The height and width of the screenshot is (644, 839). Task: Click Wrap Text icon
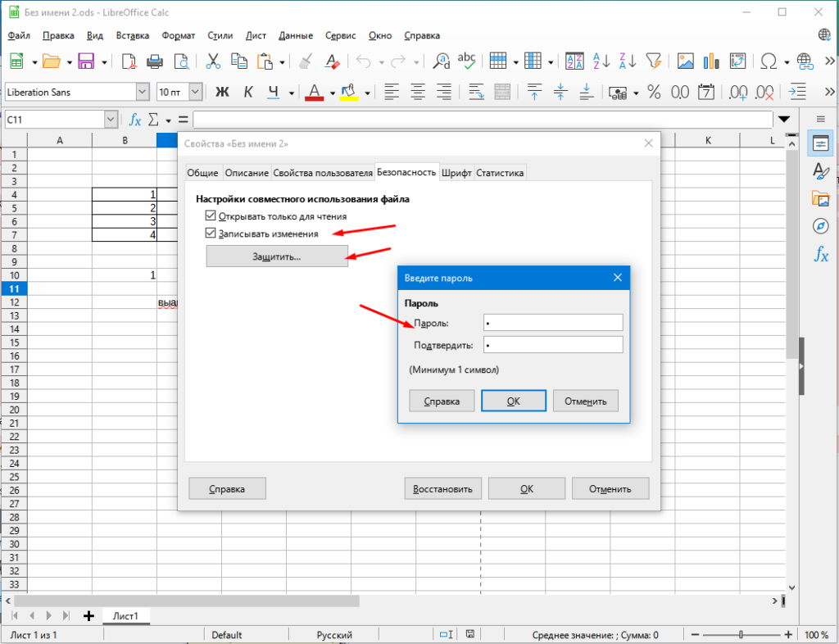pyautogui.click(x=476, y=92)
